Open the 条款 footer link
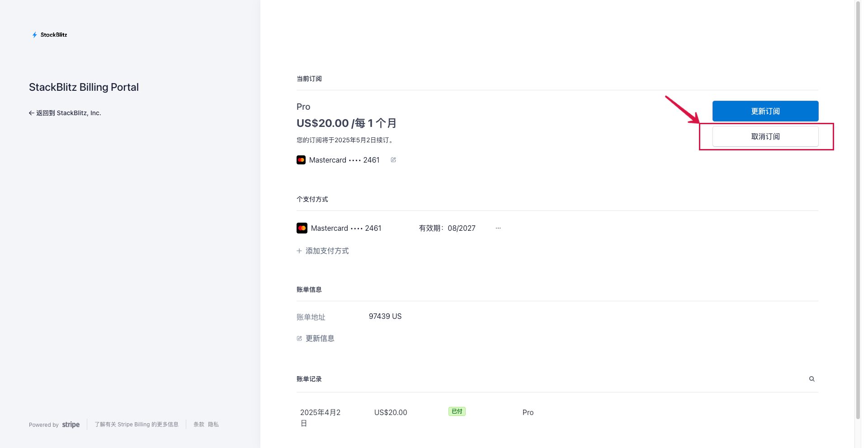Viewport: 868px width, 448px height. pyautogui.click(x=199, y=425)
